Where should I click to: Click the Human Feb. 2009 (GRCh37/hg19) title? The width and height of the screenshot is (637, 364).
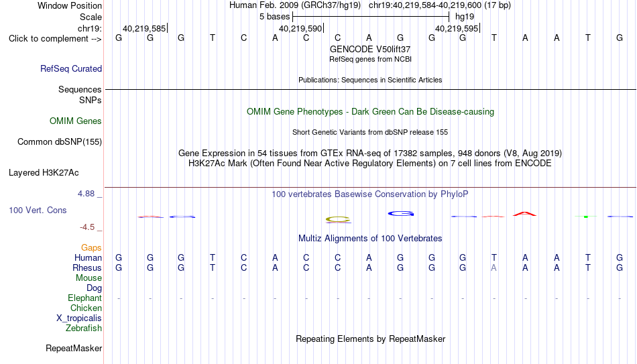tap(295, 5)
